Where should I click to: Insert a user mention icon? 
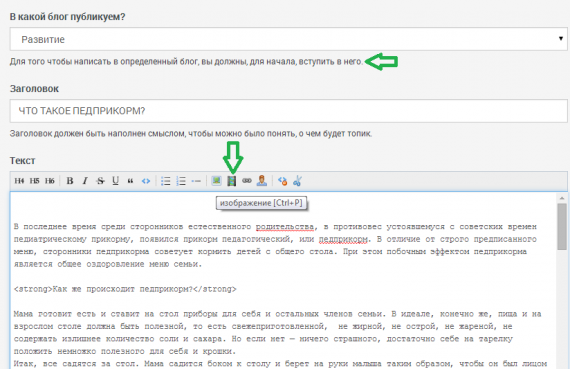point(262,180)
